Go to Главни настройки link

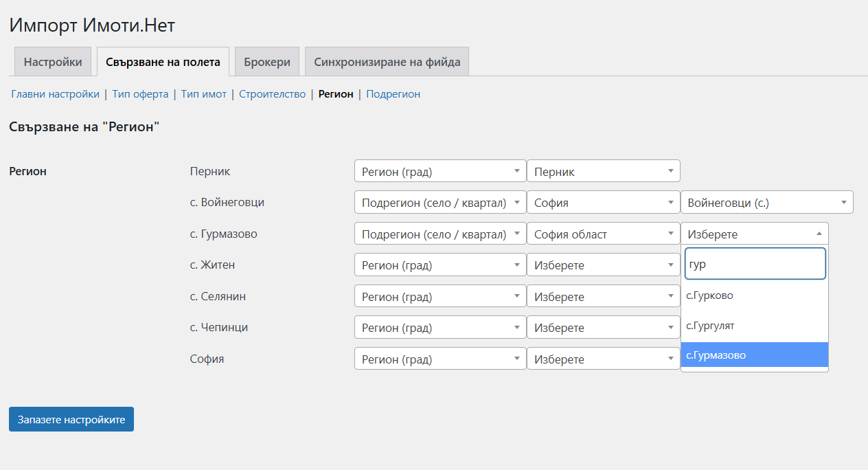coord(55,94)
